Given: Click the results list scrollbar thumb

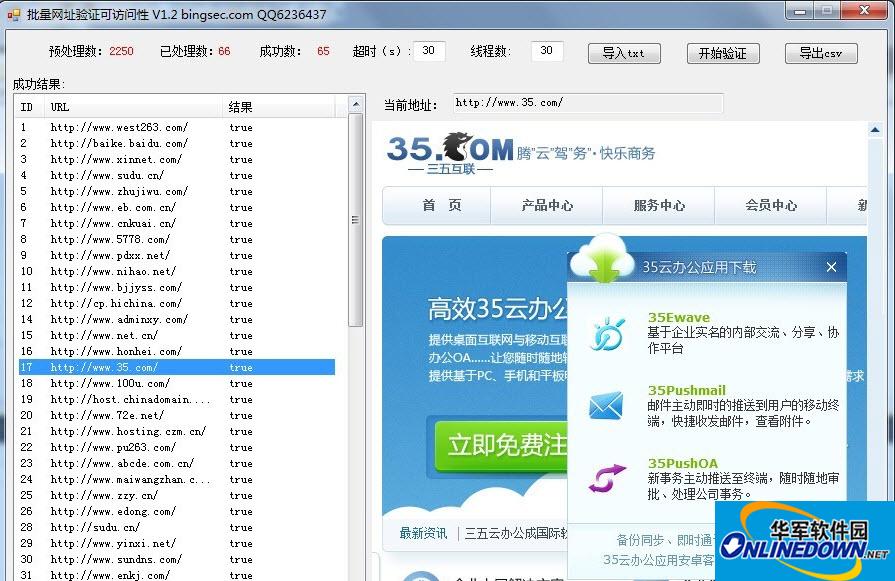Looking at the screenshot, I should coord(356,220).
